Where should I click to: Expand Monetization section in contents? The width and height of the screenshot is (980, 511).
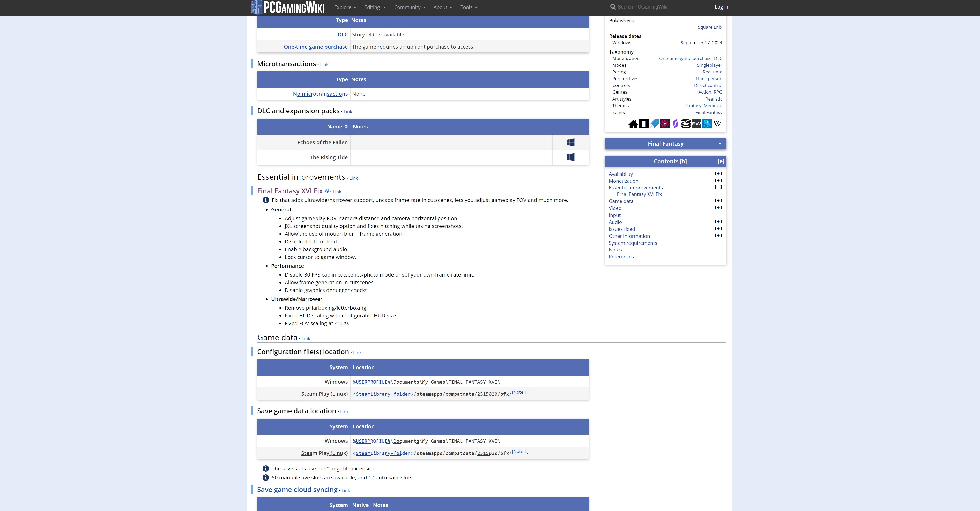point(718,180)
